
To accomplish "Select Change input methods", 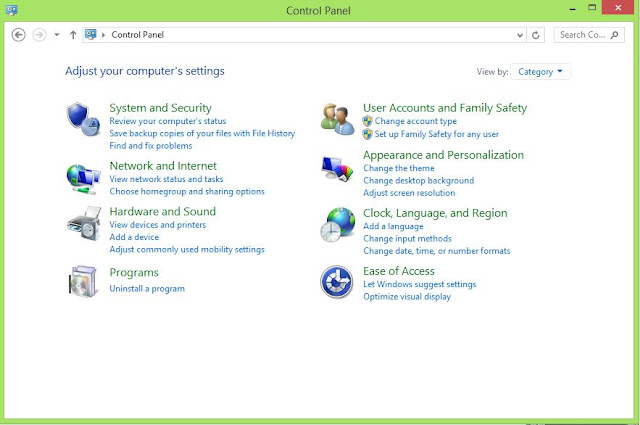I will coord(407,238).
